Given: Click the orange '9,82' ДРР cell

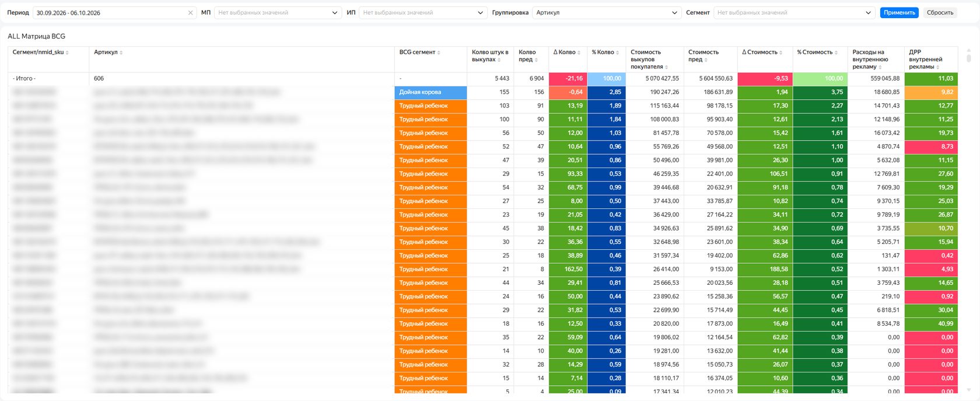Looking at the screenshot, I should coord(931,92).
